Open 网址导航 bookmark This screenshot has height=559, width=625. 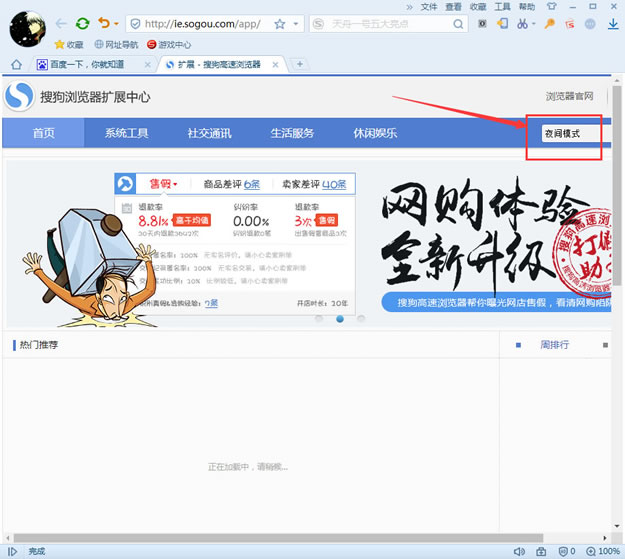[x=116, y=45]
